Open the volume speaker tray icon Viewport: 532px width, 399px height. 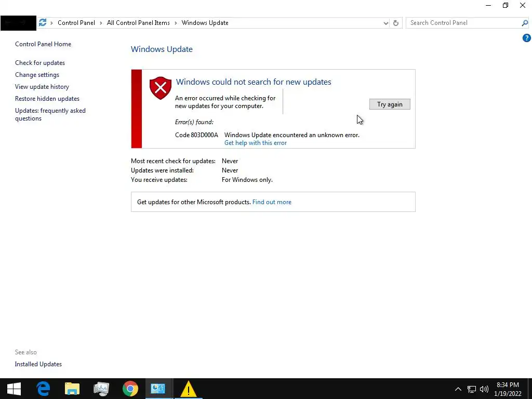484,389
